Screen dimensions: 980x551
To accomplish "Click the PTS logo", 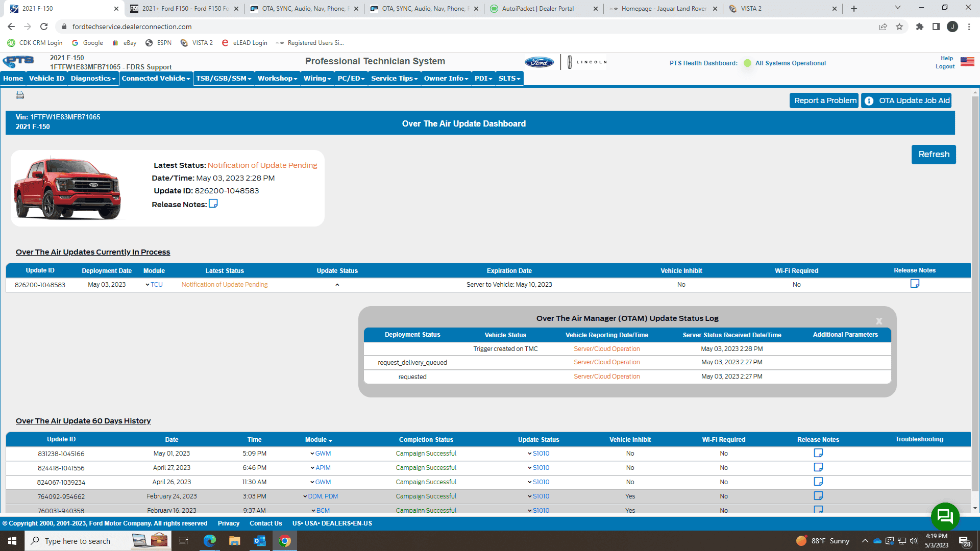I will pyautogui.click(x=19, y=62).
